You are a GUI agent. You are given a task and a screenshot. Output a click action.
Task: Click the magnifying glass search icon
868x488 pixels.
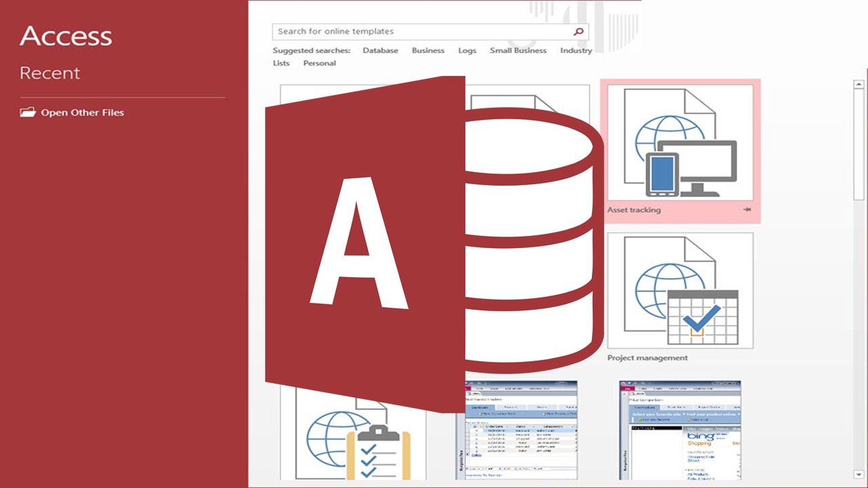pos(578,31)
